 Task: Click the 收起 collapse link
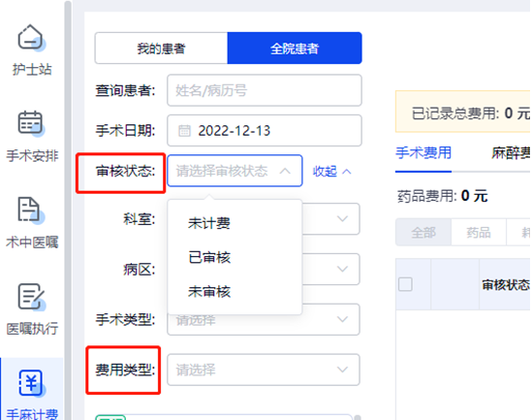click(331, 172)
